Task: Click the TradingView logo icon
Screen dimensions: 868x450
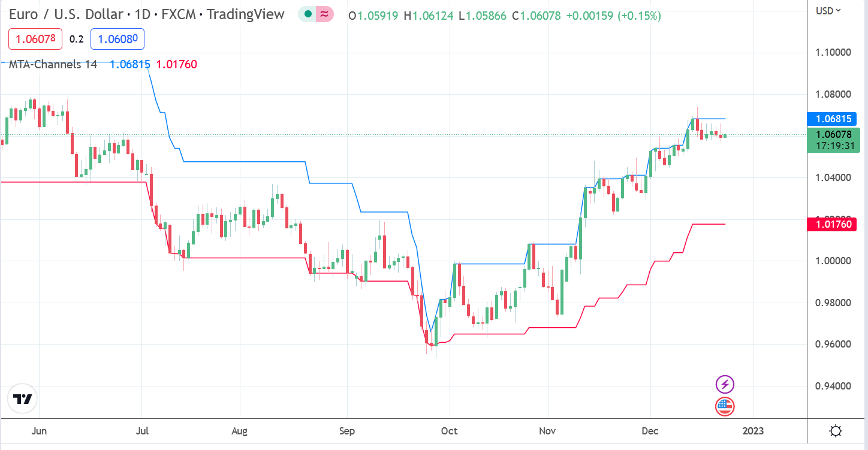Action: pos(23,399)
